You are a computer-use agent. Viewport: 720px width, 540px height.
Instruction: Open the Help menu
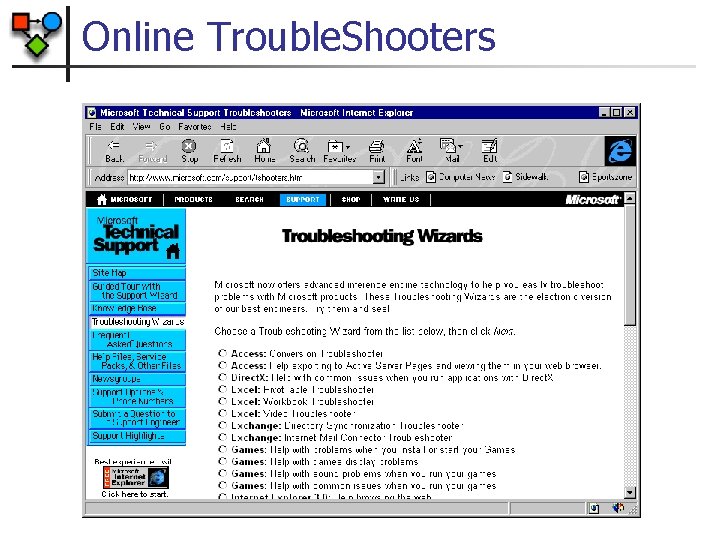(228, 127)
